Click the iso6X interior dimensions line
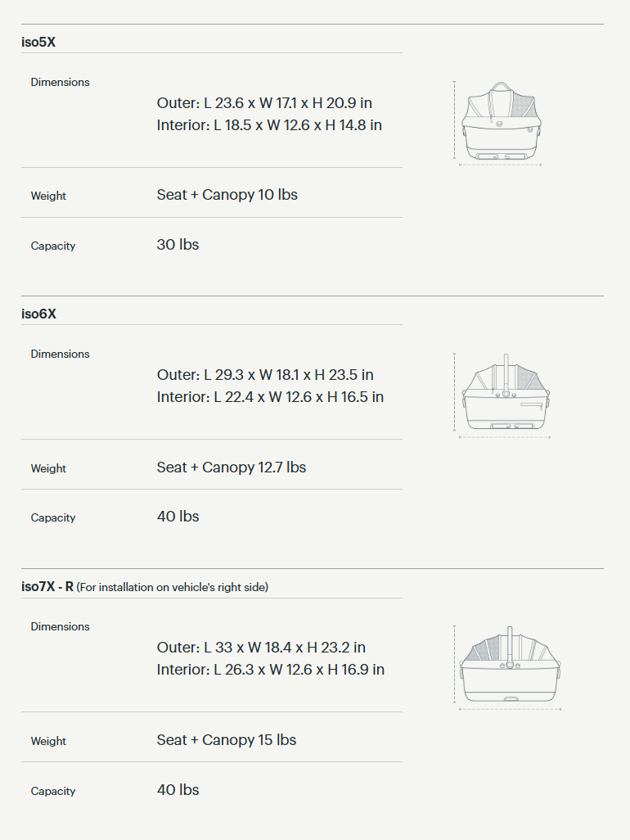 coord(270,397)
